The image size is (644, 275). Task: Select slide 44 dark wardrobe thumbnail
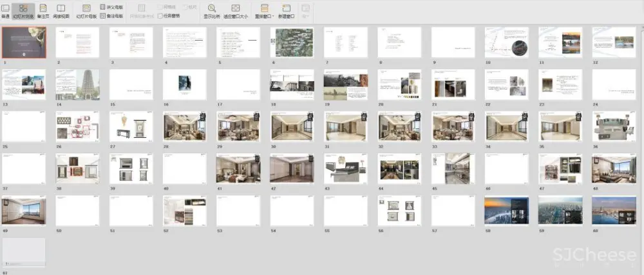[399, 169]
